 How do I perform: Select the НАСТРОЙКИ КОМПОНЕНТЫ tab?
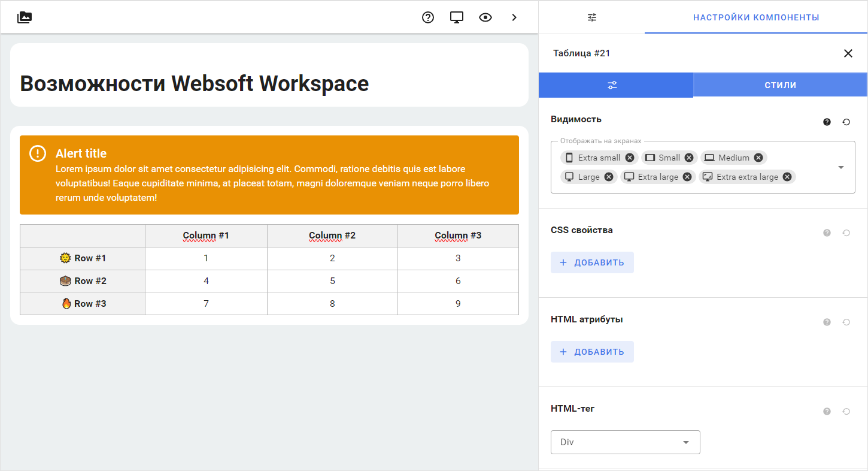pos(755,17)
